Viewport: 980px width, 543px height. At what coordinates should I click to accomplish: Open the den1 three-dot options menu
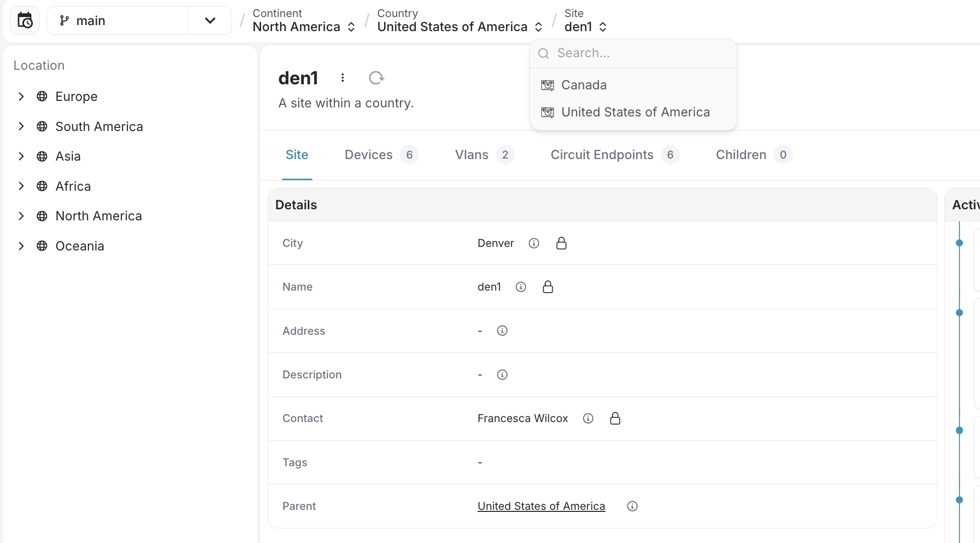pyautogui.click(x=342, y=78)
